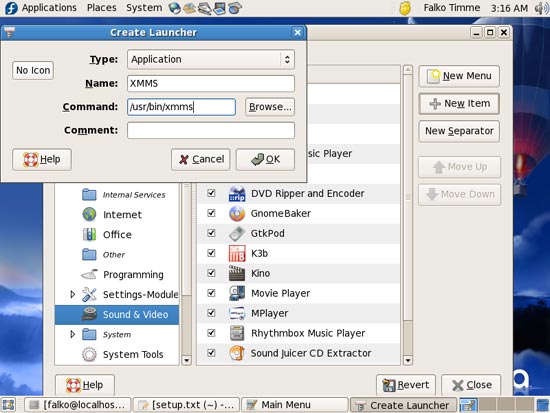Click the Name field containing XMMS
Screen dimensions: 550x413
point(211,84)
